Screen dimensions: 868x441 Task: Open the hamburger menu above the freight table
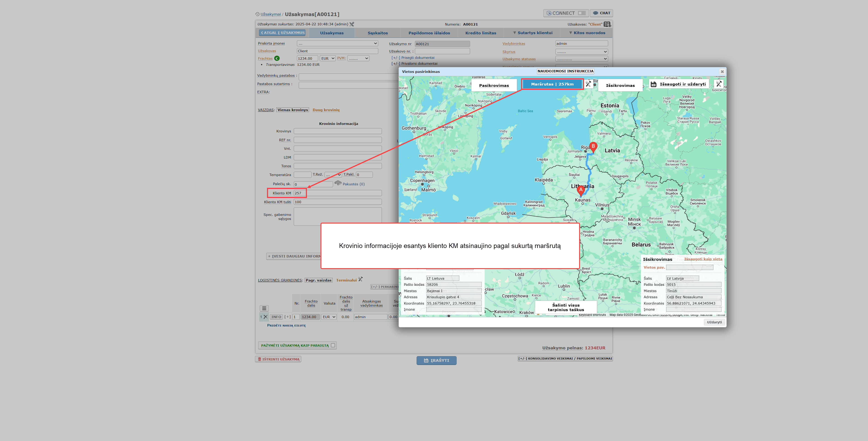tap(264, 308)
